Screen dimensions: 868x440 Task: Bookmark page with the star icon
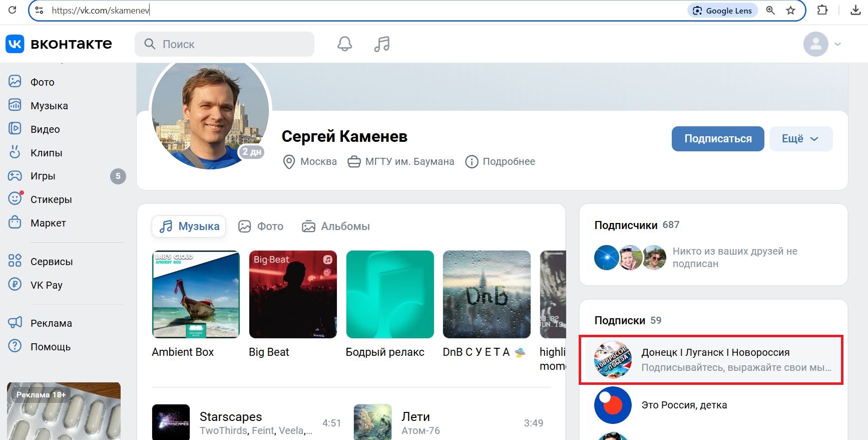[x=790, y=10]
